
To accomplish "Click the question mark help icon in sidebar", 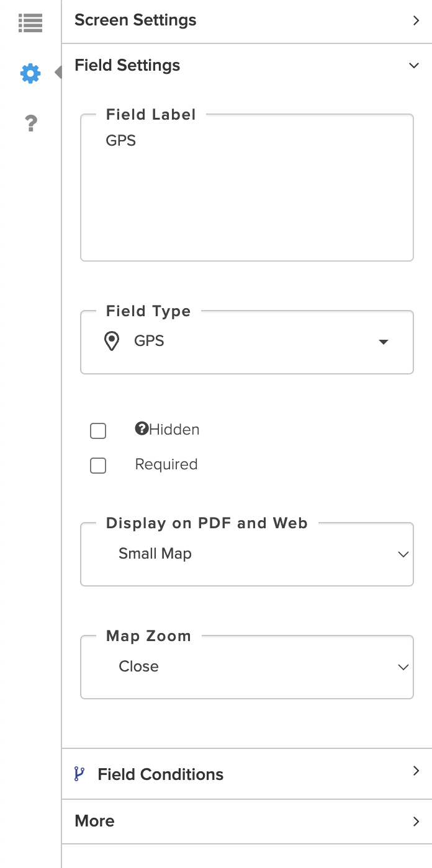I will click(x=30, y=123).
